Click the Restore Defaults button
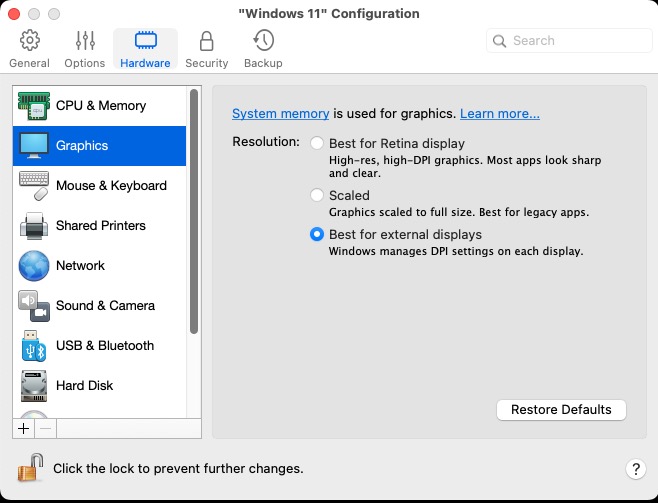This screenshot has height=503, width=658. [561, 409]
